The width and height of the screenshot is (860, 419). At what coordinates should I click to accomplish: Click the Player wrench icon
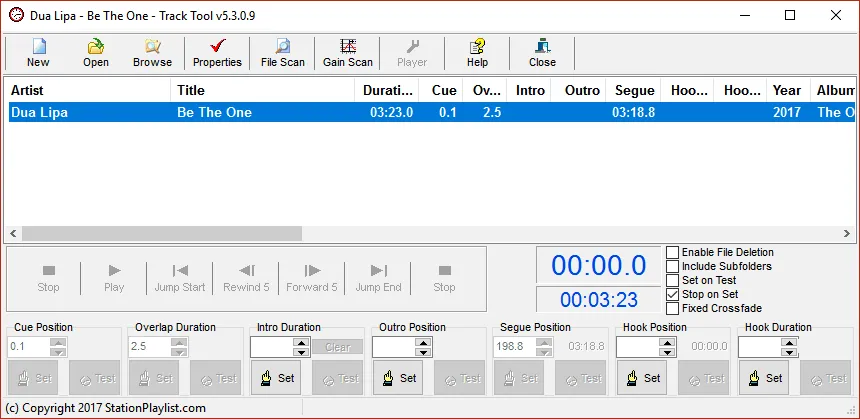pyautogui.click(x=412, y=53)
